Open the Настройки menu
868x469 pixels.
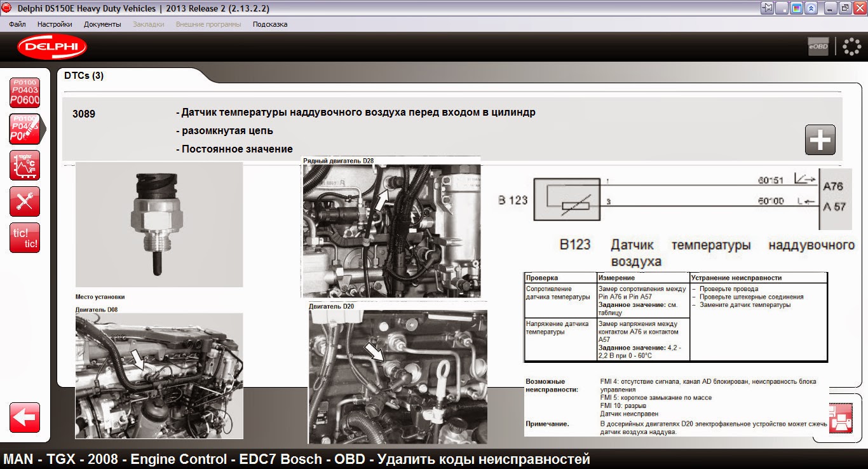point(55,24)
